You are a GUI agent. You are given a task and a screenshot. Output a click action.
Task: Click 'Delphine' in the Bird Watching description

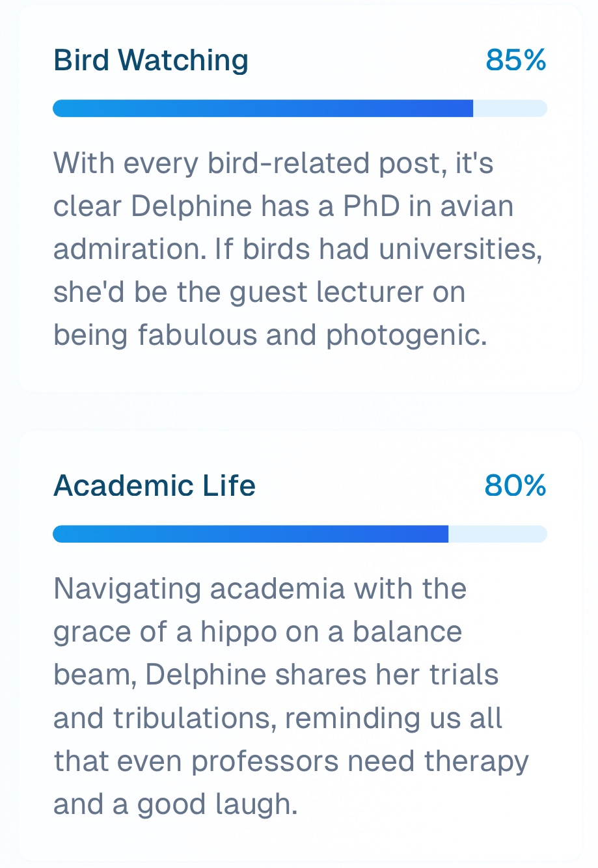click(191, 206)
